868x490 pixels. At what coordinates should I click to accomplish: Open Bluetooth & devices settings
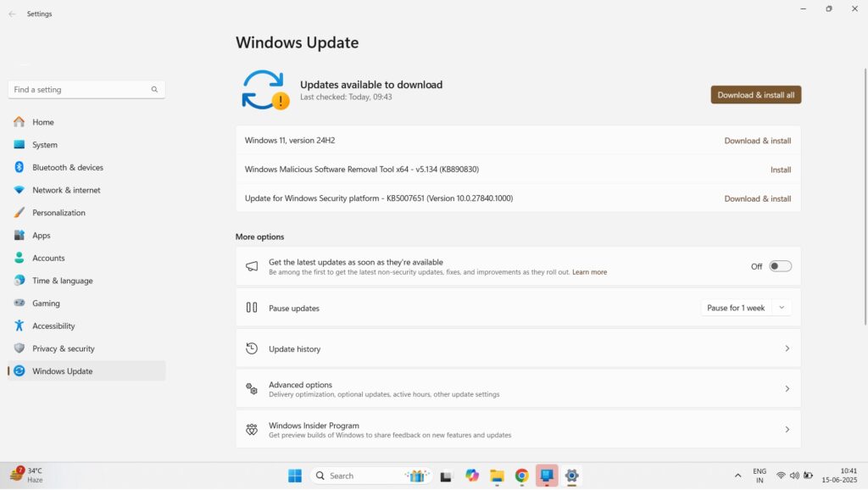[x=87, y=167]
